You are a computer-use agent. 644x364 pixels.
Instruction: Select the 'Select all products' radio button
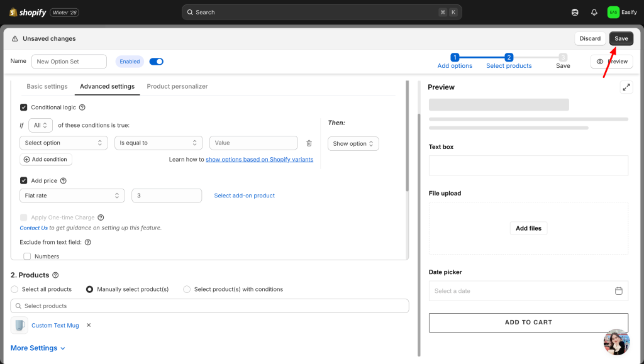click(14, 289)
